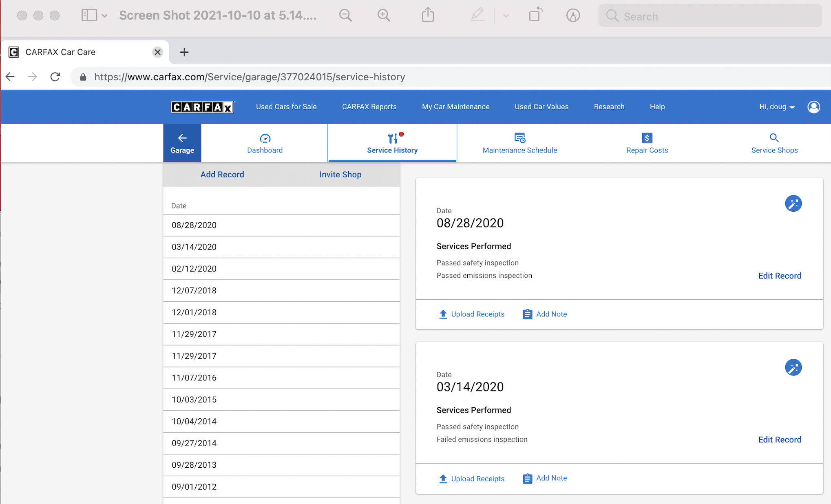Select the 02/12/2020 date row
831x504 pixels.
[281, 269]
